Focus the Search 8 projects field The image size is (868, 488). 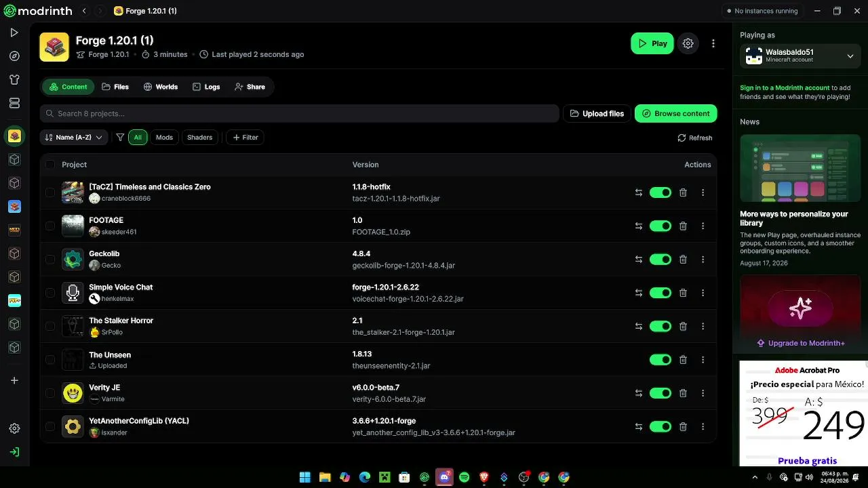pos(299,114)
